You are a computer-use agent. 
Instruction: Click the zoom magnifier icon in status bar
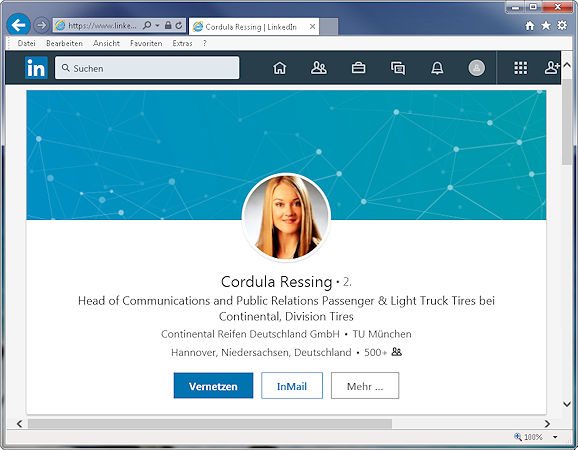click(x=518, y=436)
